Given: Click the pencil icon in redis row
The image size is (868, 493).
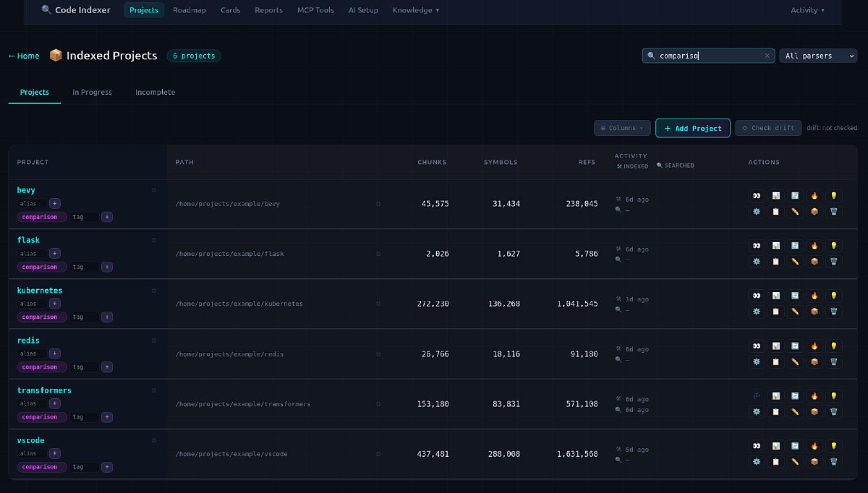Looking at the screenshot, I should click(x=795, y=362).
